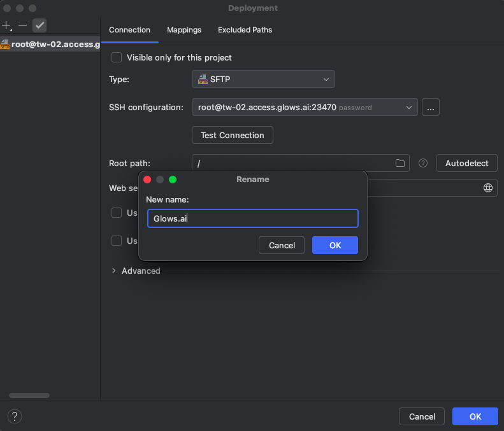This screenshot has height=431, width=504.
Task: Confirm Rename dialog with OK
Action: (x=335, y=245)
